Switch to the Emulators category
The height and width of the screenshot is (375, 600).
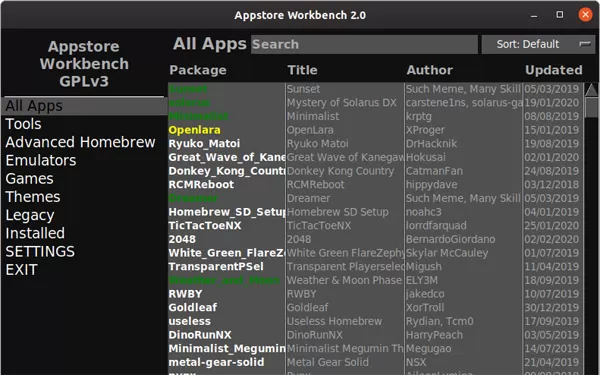coord(41,161)
